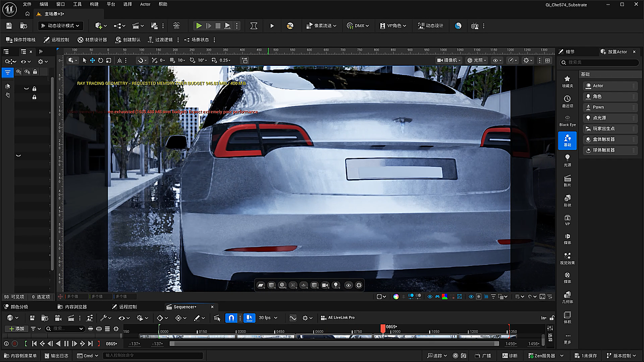Open the Output Log (输出日志) button
The width and height of the screenshot is (644, 362).
pos(56,356)
